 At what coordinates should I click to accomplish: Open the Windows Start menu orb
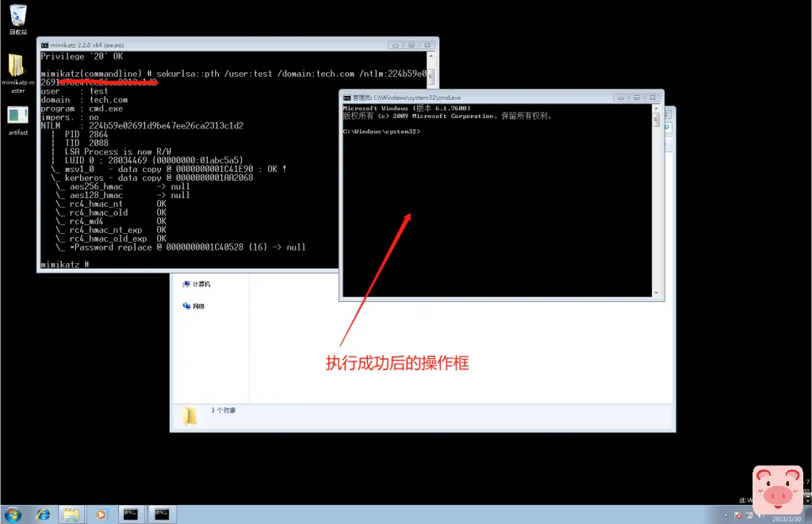(x=13, y=514)
